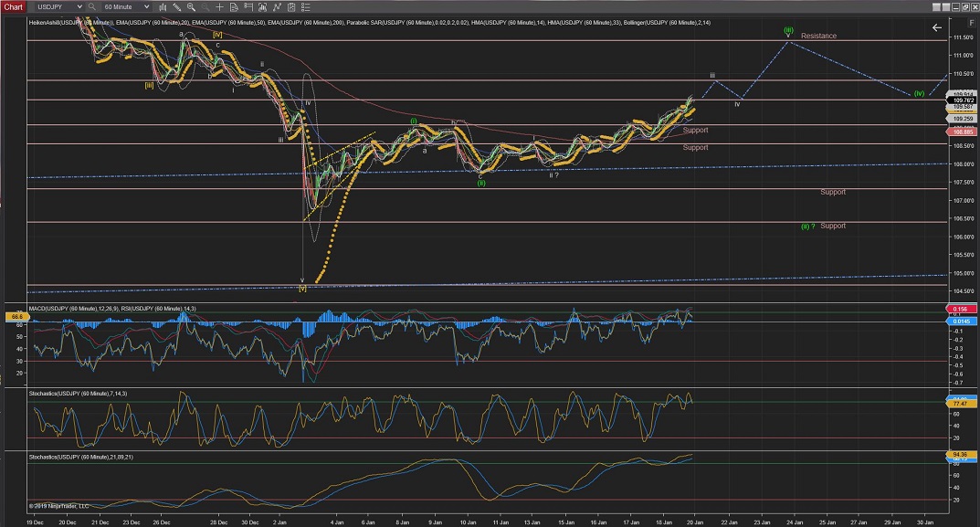980x527 pixels.
Task: Click the red Chart tab label
Action: click(13, 6)
